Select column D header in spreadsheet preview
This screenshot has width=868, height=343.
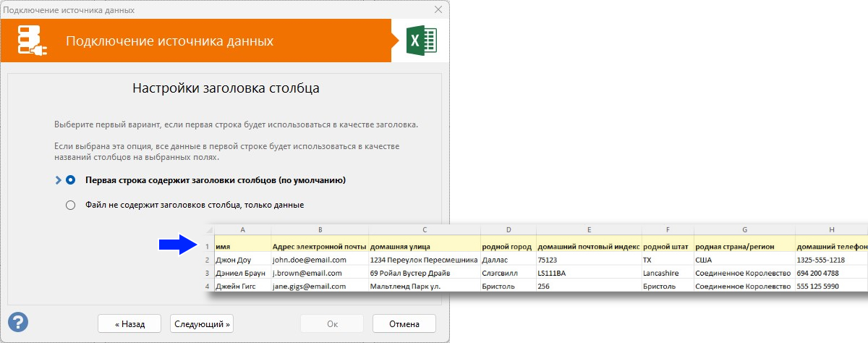tap(509, 229)
